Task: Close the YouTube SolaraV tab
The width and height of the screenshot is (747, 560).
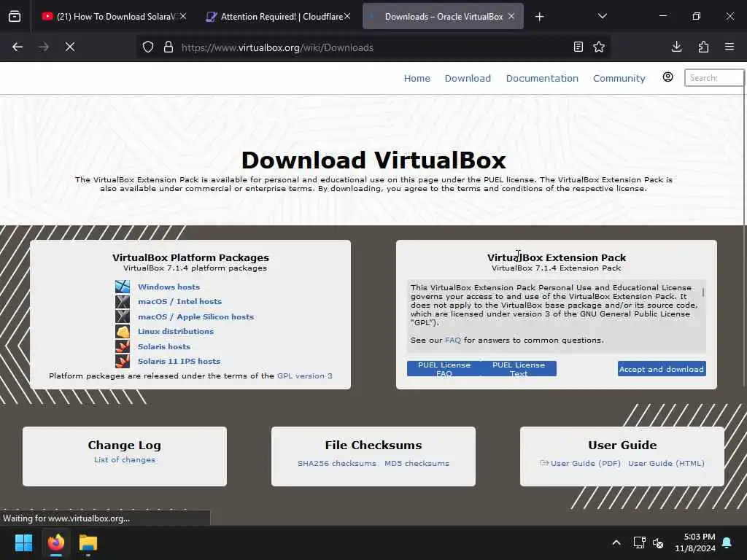Action: [183, 16]
